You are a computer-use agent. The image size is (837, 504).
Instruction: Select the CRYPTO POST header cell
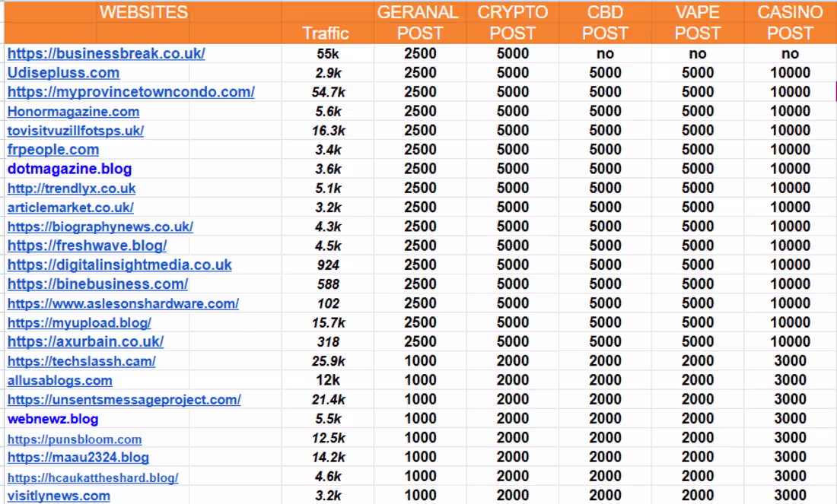[512, 22]
